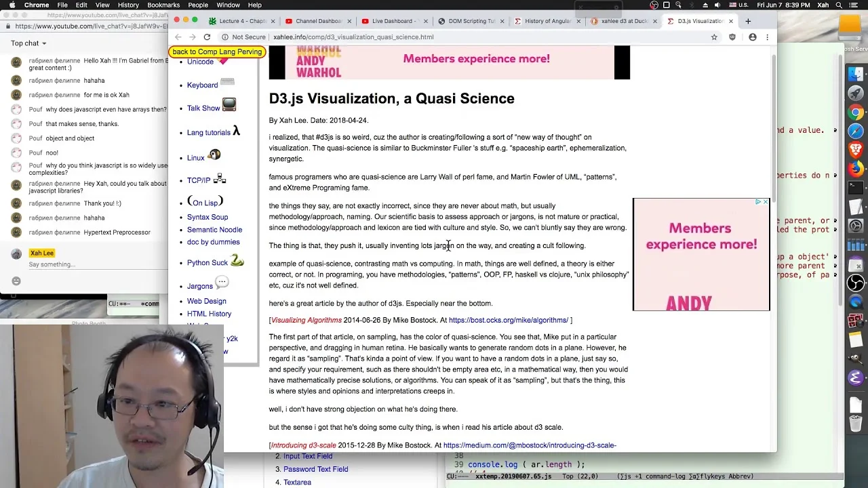The height and width of the screenshot is (488, 868).
Task: Go back with the browser back arrow
Action: 178,37
